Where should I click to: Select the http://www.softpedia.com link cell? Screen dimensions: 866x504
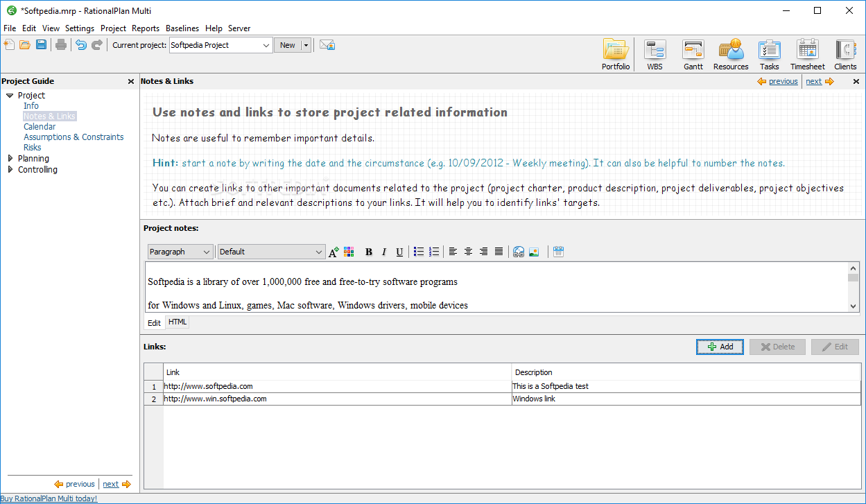(338, 386)
